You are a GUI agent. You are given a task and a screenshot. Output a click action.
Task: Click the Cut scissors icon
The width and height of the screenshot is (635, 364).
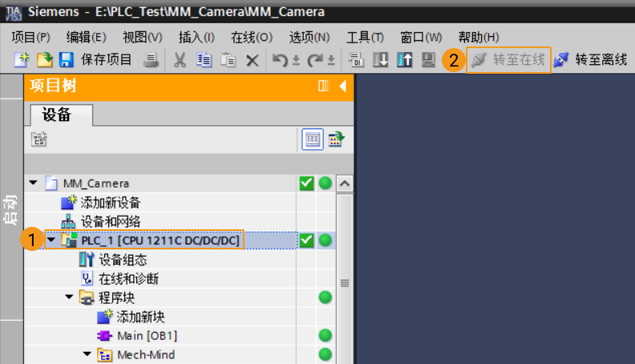point(180,60)
